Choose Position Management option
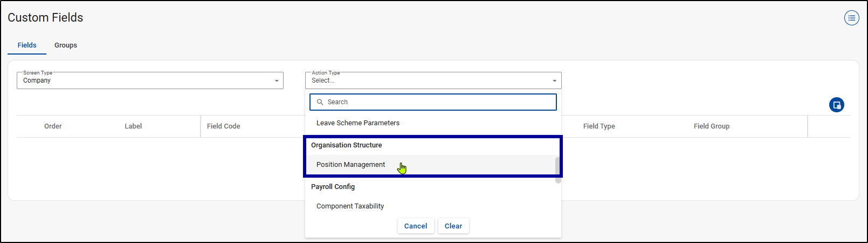 [x=350, y=165]
